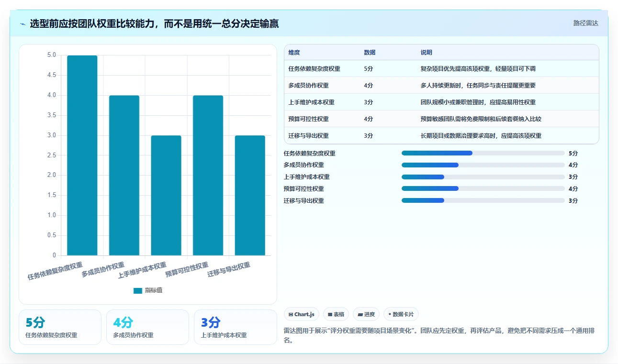
Task: Open the 5分 任务依赖复杂度权重 data card
Action: pyautogui.click(x=60, y=327)
